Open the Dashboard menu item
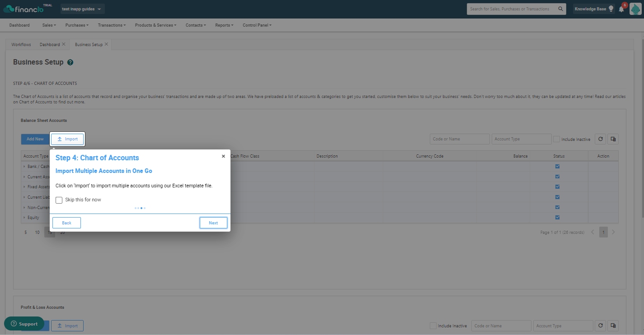Screen dimensions: 644x335 (19, 25)
